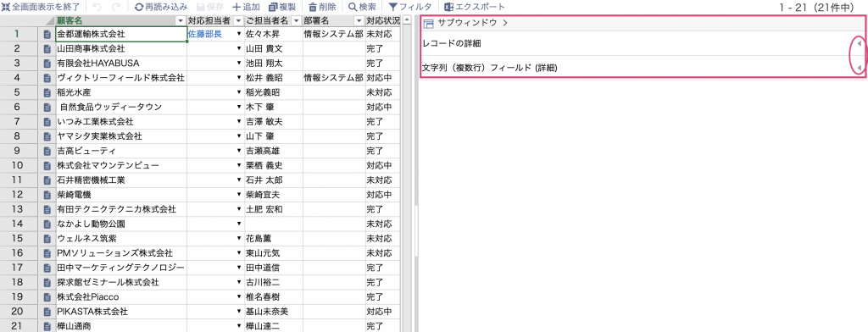Click the redo arrow icon
This screenshot has width=868, height=332.
(x=116, y=7)
